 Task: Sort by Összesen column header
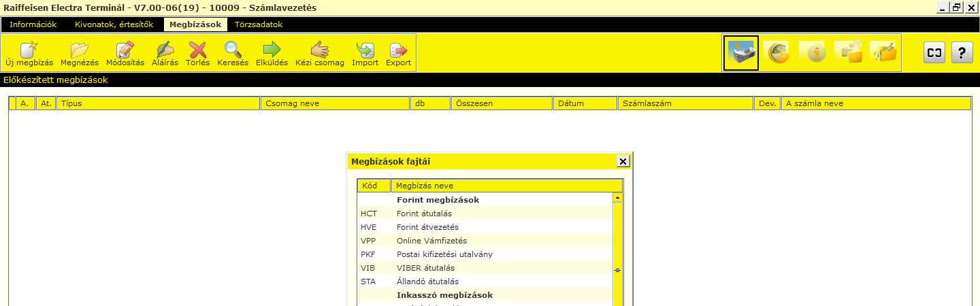coord(502,103)
